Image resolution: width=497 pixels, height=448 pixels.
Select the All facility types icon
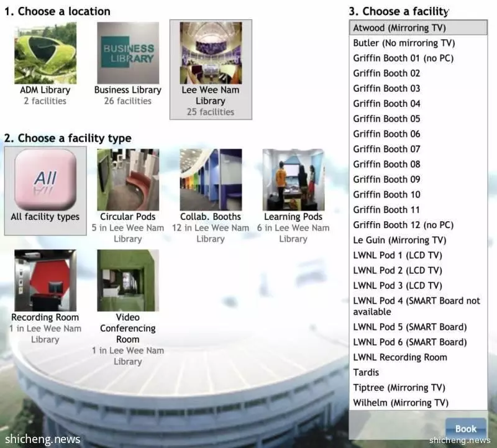pos(45,180)
